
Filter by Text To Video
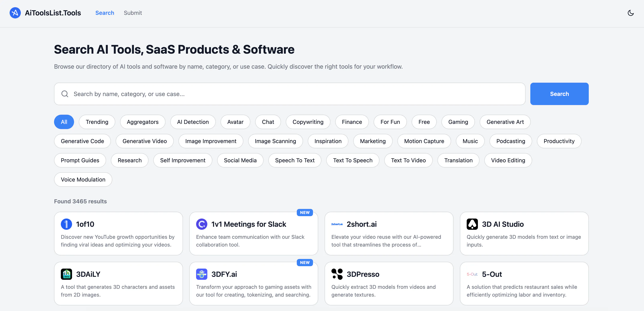point(408,160)
